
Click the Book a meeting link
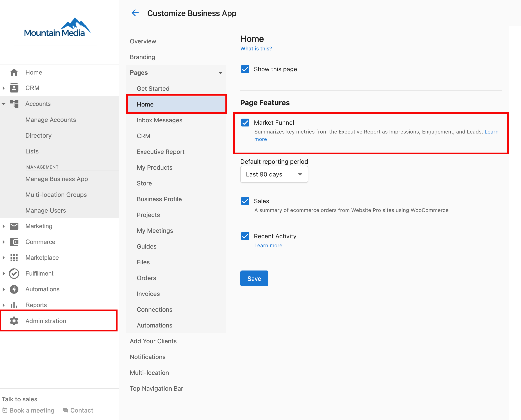(x=32, y=410)
